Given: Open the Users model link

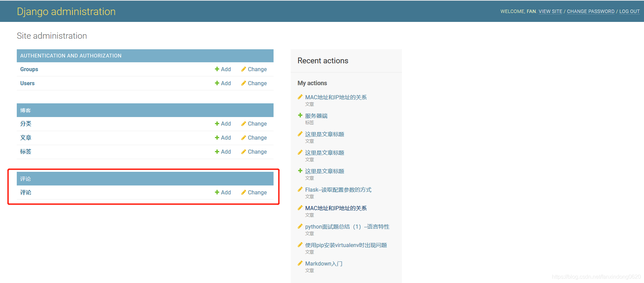Looking at the screenshot, I should [x=27, y=83].
